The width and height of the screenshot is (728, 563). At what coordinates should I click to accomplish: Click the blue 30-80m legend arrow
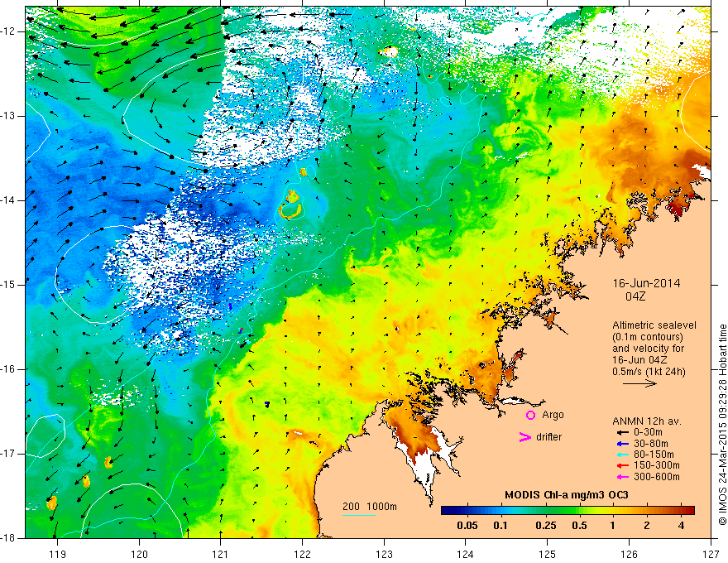(x=622, y=443)
